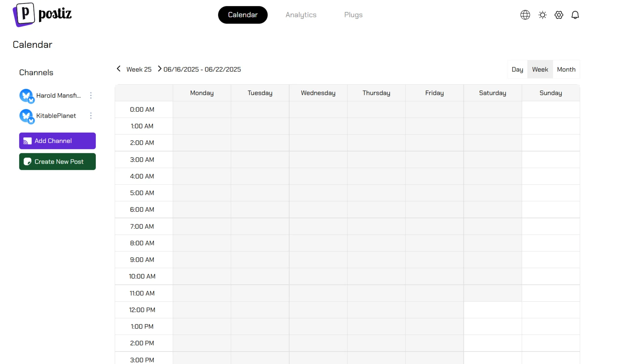
Task: Click the Wednesday 9:00 AM calendar slot
Action: (x=318, y=260)
